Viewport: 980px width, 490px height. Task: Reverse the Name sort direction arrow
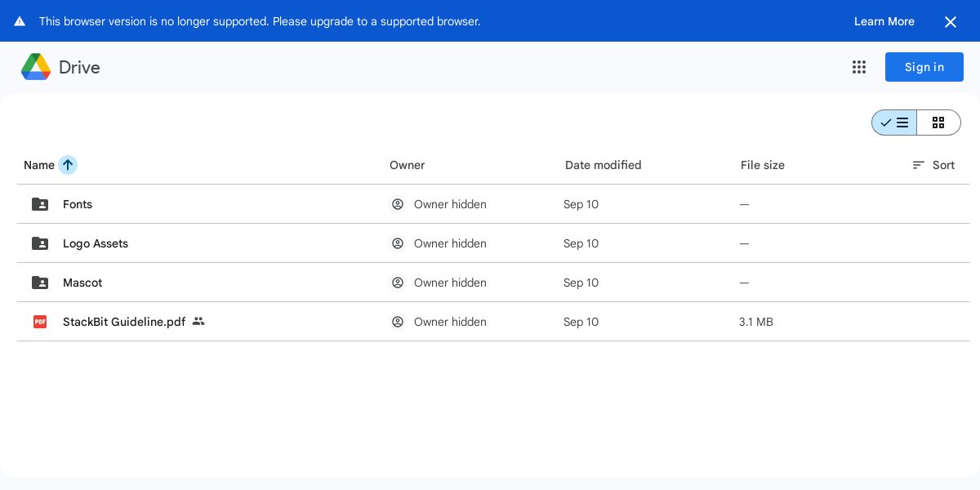click(68, 165)
